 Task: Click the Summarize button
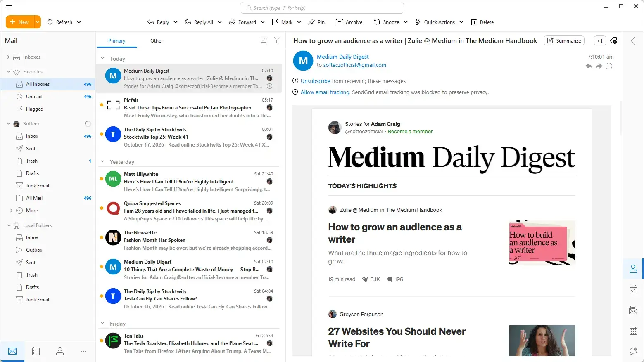pyautogui.click(x=564, y=40)
